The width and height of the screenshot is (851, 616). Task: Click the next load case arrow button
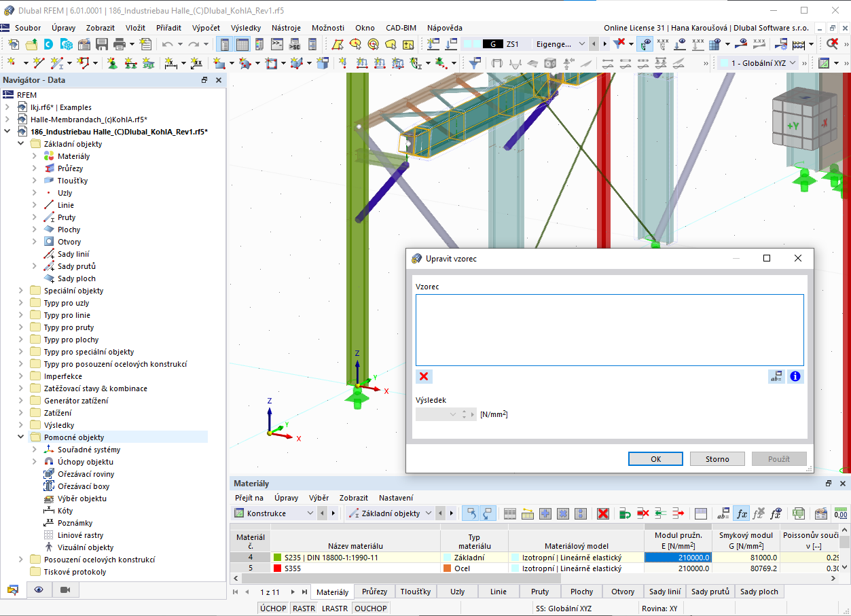605,44
